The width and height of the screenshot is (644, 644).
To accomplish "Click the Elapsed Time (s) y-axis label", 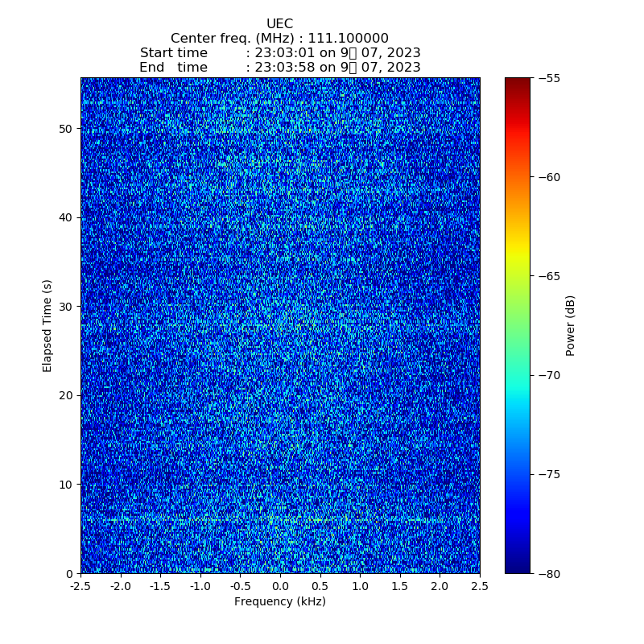I will tap(47, 325).
